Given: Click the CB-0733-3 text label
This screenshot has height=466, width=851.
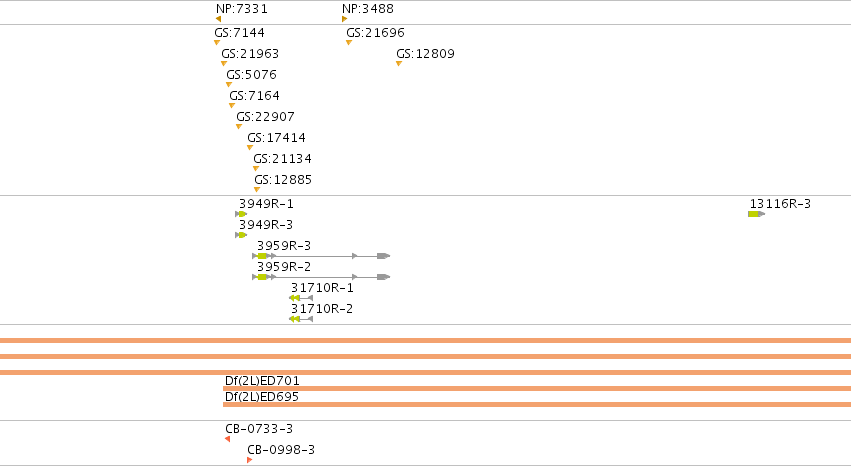Looking at the screenshot, I should click(259, 429).
